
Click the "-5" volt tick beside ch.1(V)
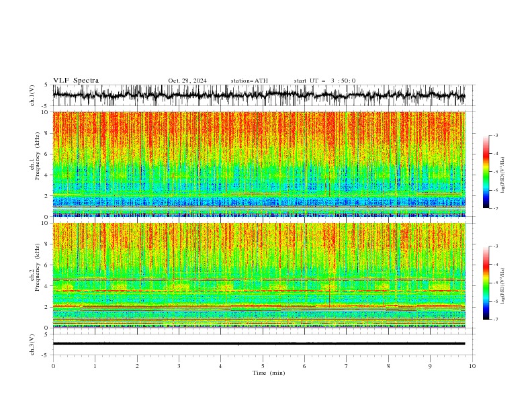[x=45, y=106]
